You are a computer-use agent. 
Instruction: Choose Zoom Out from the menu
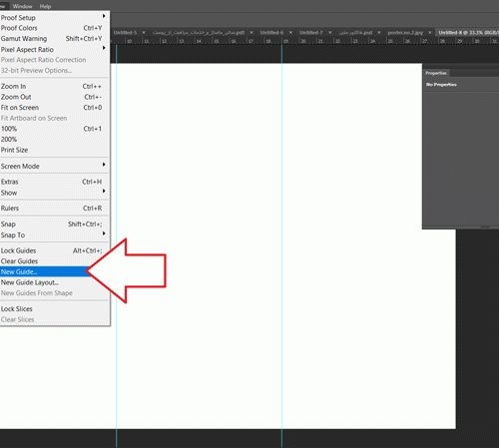click(55, 97)
